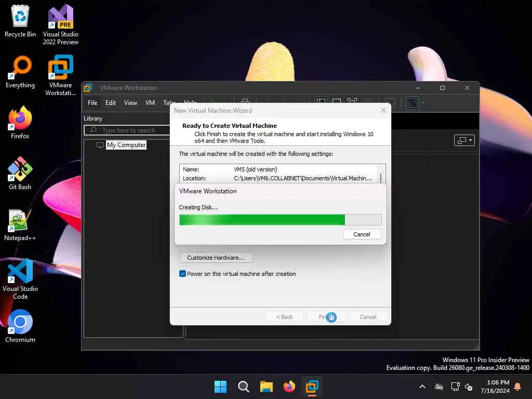Image resolution: width=532 pixels, height=399 pixels.
Task: Open Firefox from the taskbar
Action: tap(289, 387)
